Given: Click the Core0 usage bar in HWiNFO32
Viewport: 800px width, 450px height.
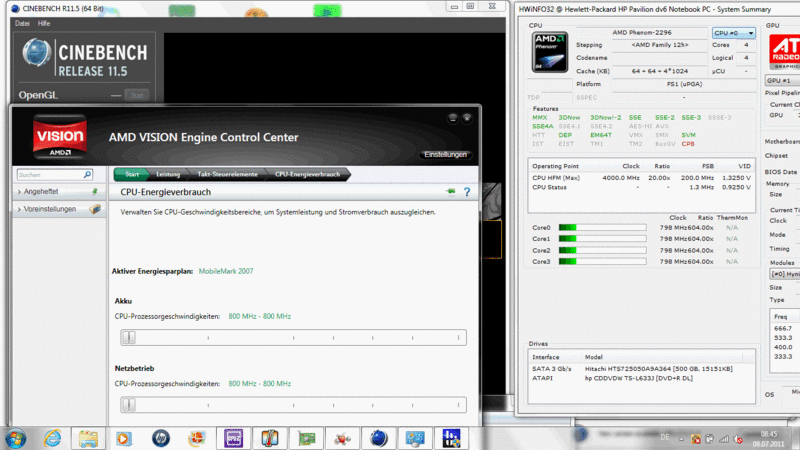Looking at the screenshot, I should coord(603,228).
